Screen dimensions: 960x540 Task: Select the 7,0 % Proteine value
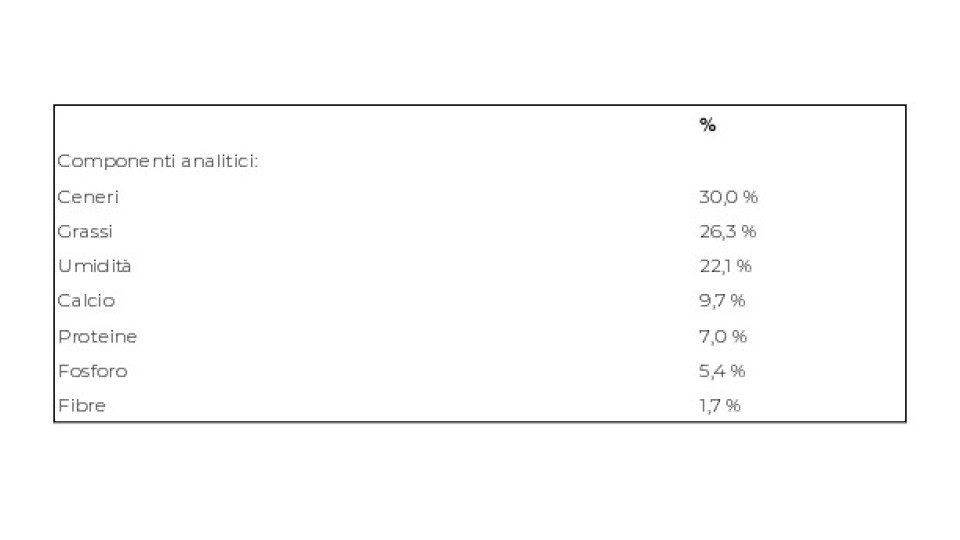[722, 337]
